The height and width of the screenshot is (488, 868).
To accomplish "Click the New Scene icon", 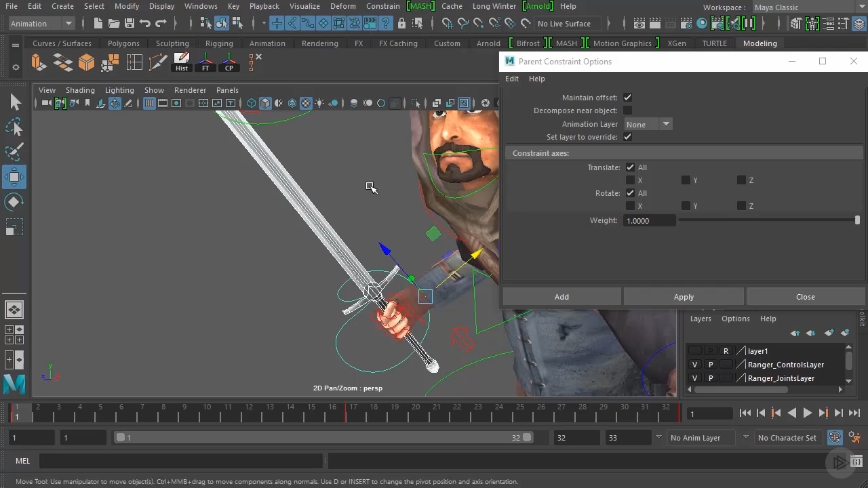I will coord(98,24).
